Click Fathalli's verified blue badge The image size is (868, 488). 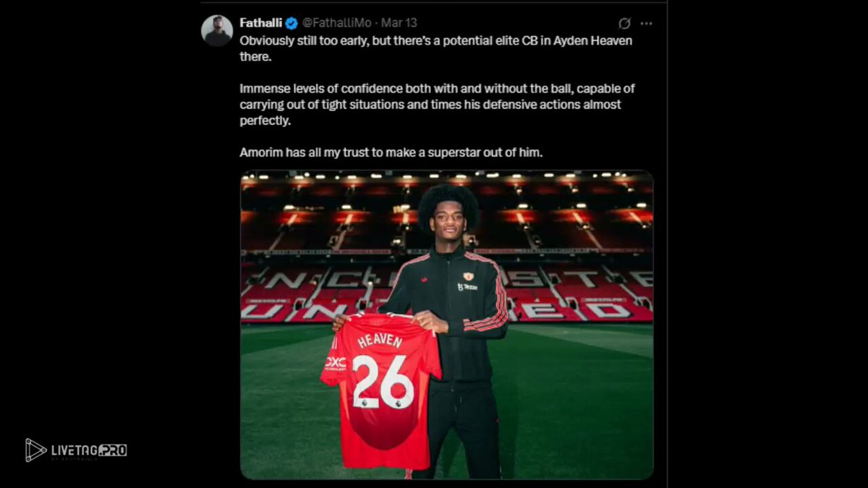coord(292,23)
